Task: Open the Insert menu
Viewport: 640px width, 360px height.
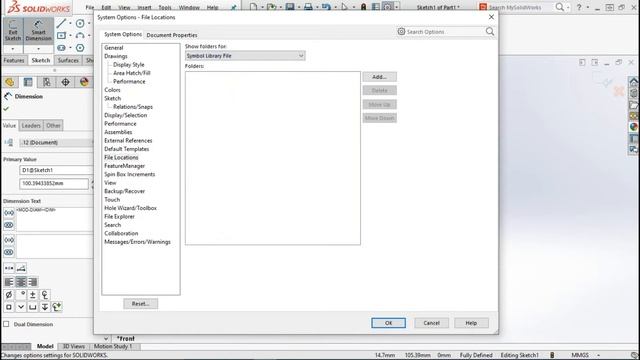Action: [144, 7]
